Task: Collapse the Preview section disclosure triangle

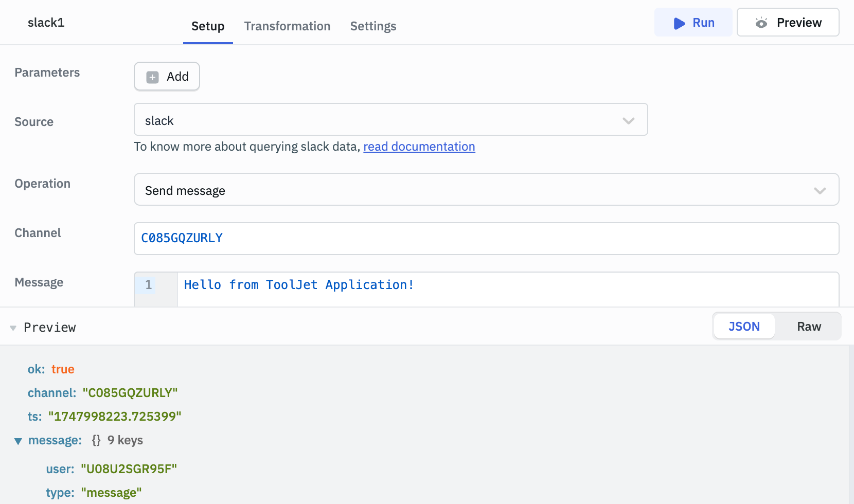Action: 13,327
